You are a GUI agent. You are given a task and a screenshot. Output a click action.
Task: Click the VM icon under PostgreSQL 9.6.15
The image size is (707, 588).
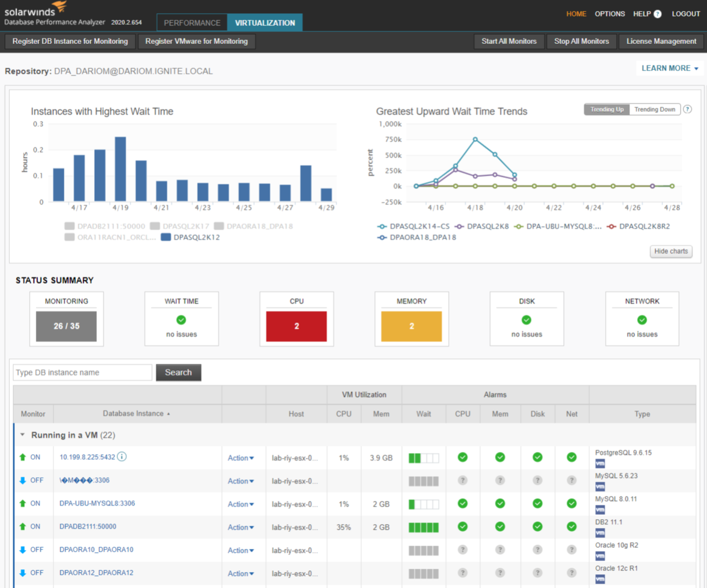tap(600, 463)
